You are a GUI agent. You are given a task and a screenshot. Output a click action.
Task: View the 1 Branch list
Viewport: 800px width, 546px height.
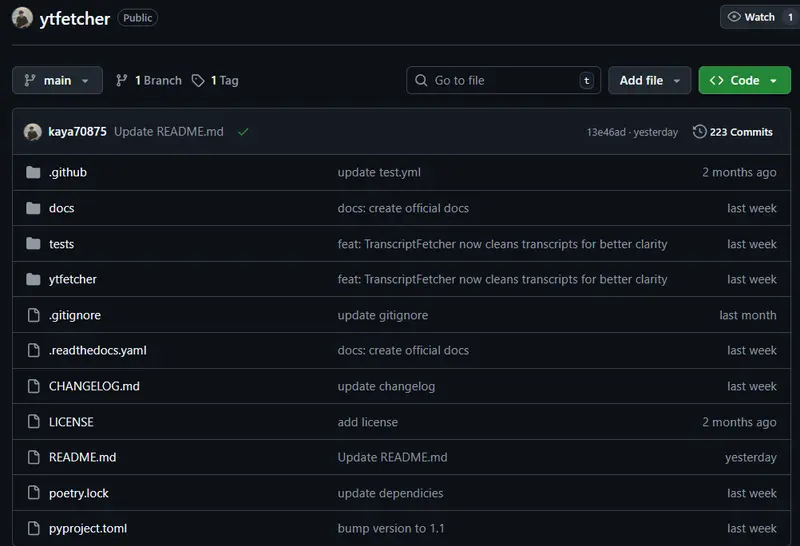coord(149,80)
